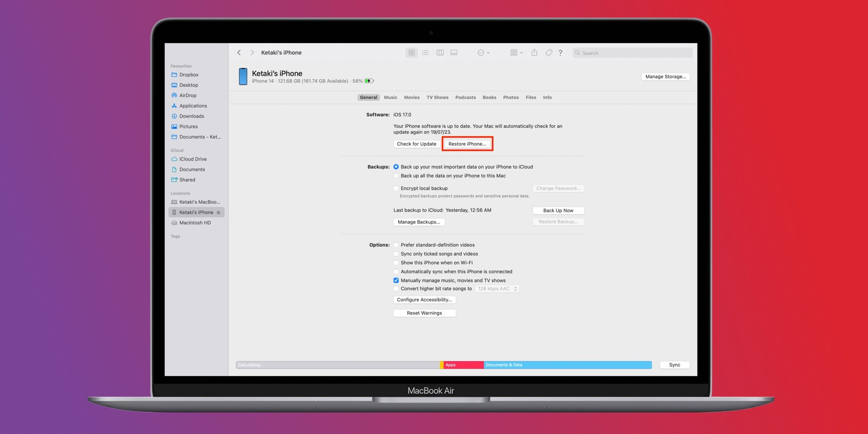Viewport: 868px width, 434px height.
Task: Switch Finder to list view
Action: click(x=425, y=53)
